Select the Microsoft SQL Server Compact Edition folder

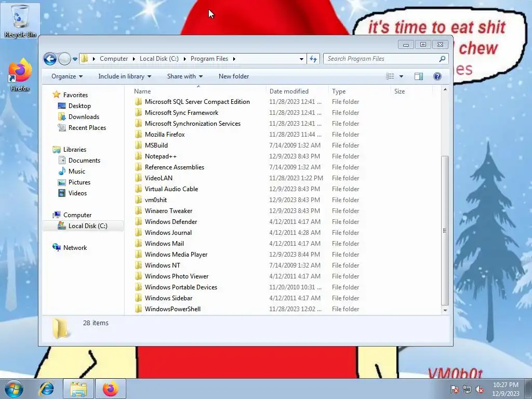coord(197,102)
